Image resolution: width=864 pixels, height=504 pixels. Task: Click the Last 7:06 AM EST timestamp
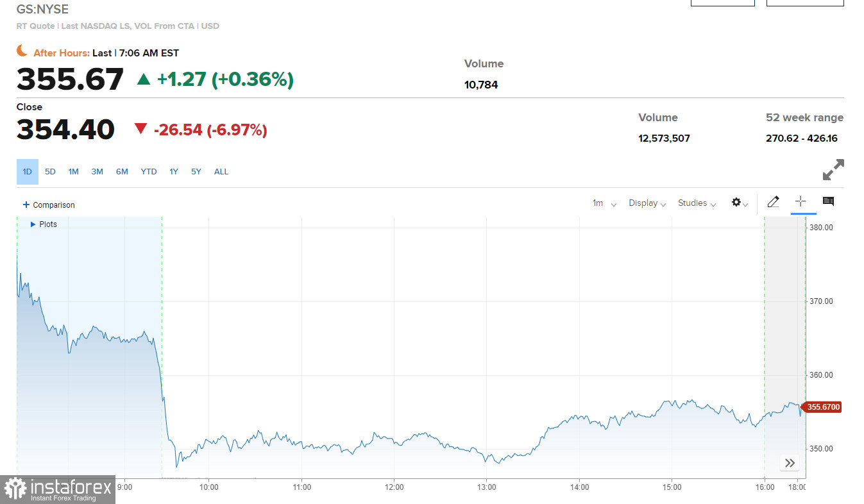(x=135, y=53)
